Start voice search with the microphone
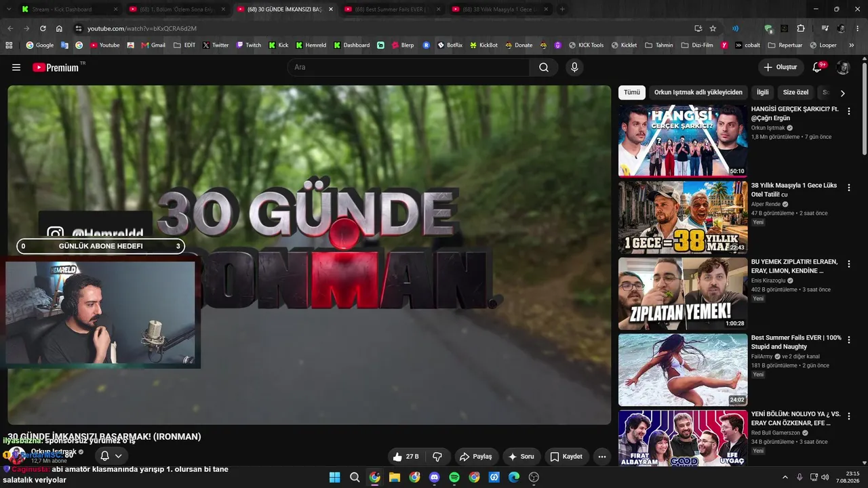The height and width of the screenshot is (488, 868). pos(574,67)
